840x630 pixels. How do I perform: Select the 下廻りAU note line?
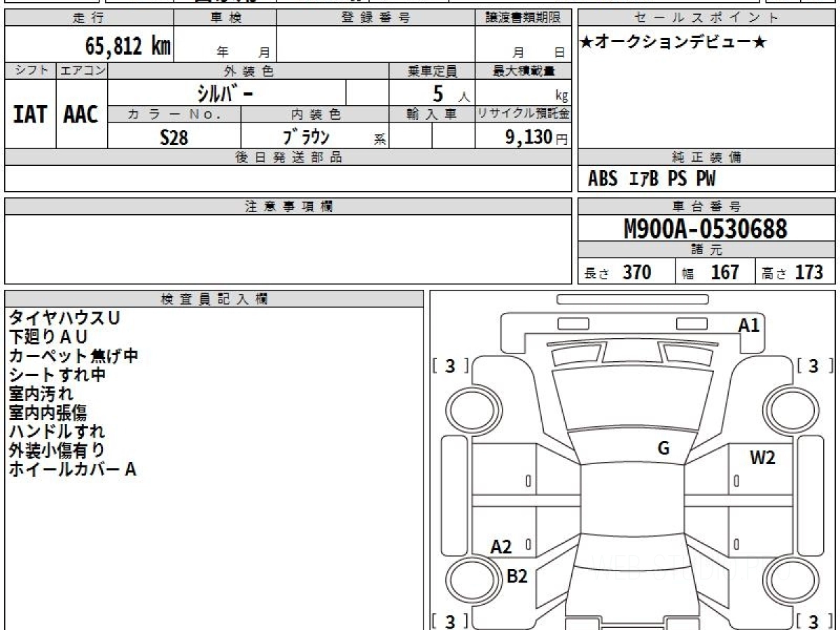tap(48, 337)
